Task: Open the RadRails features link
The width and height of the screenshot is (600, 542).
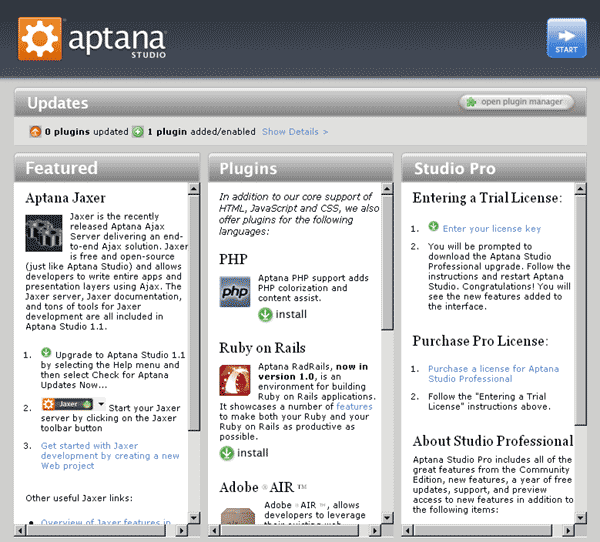Action: click(x=354, y=406)
